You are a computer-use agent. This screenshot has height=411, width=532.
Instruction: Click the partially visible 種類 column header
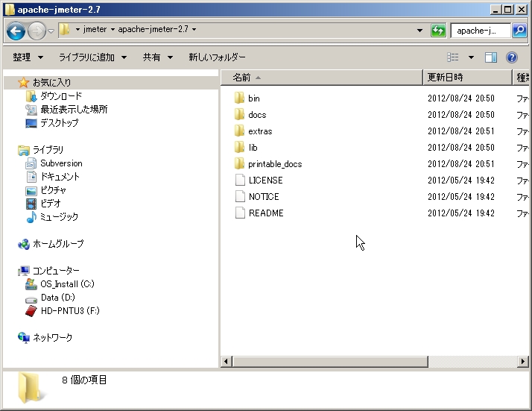[522, 78]
